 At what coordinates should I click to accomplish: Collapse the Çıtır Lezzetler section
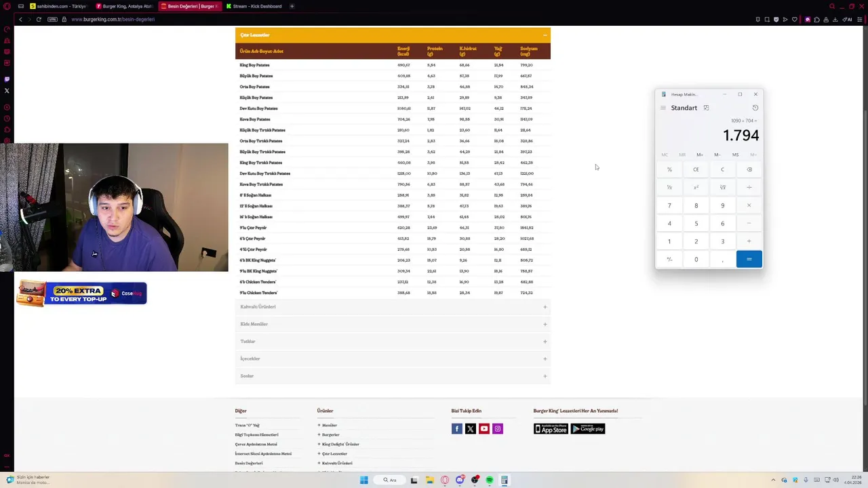pyautogui.click(x=545, y=35)
